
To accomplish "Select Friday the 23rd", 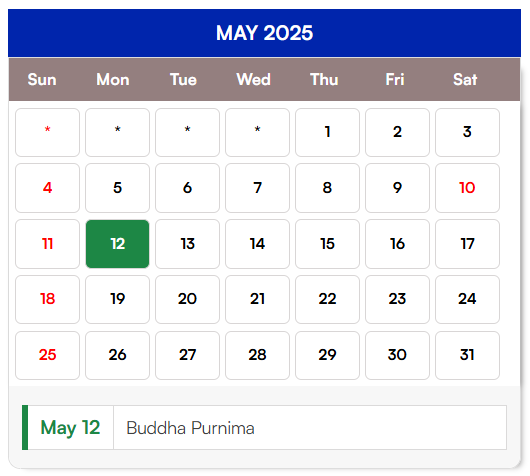I will (x=397, y=300).
